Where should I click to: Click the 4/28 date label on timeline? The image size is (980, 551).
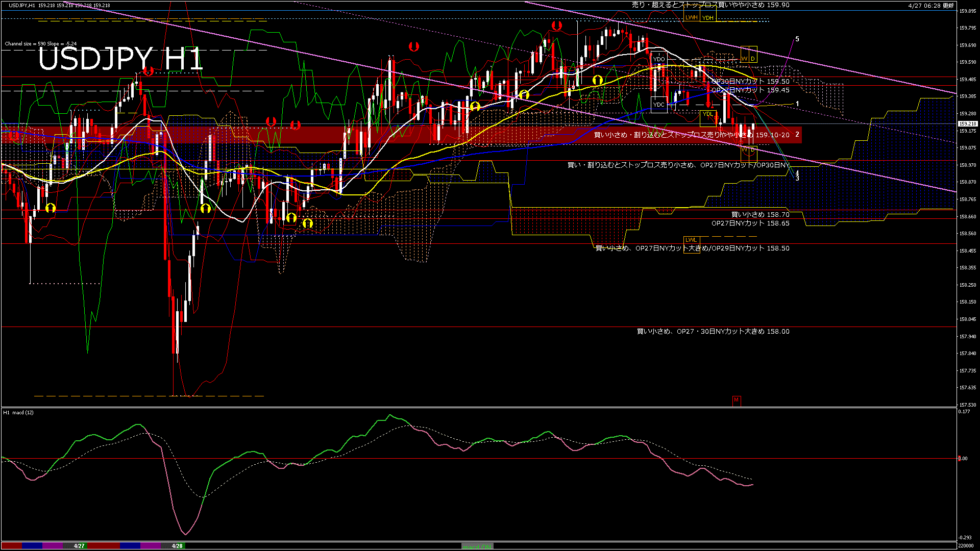click(x=177, y=546)
